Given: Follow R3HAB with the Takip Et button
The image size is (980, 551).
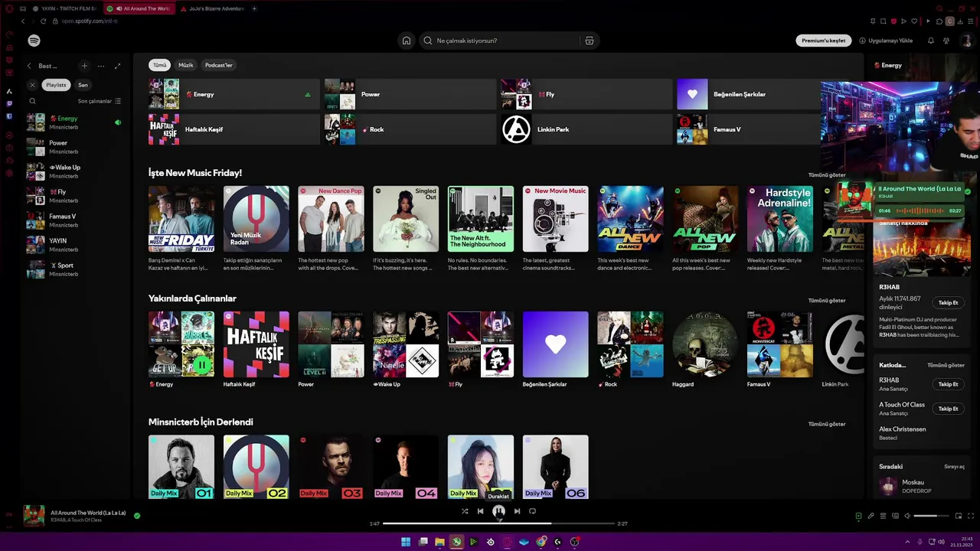Looking at the screenshot, I should [948, 303].
